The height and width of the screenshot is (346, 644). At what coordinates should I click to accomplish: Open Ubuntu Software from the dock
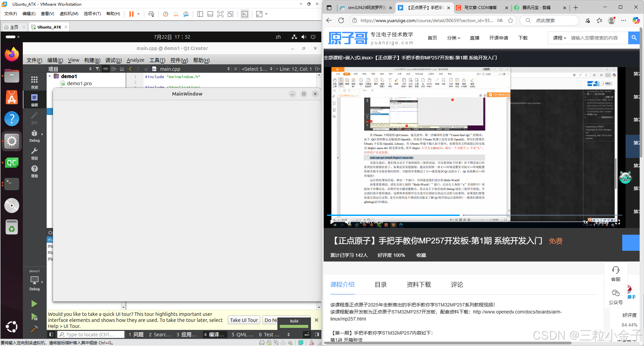click(12, 97)
